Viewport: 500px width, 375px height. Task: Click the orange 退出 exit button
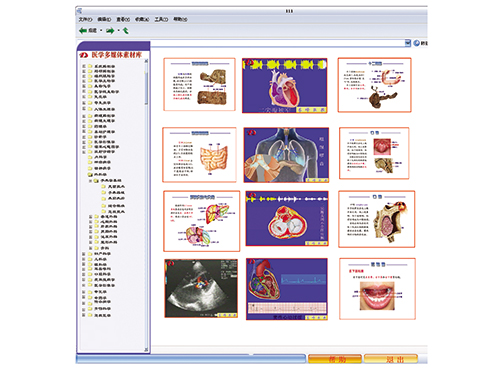[x=391, y=359]
